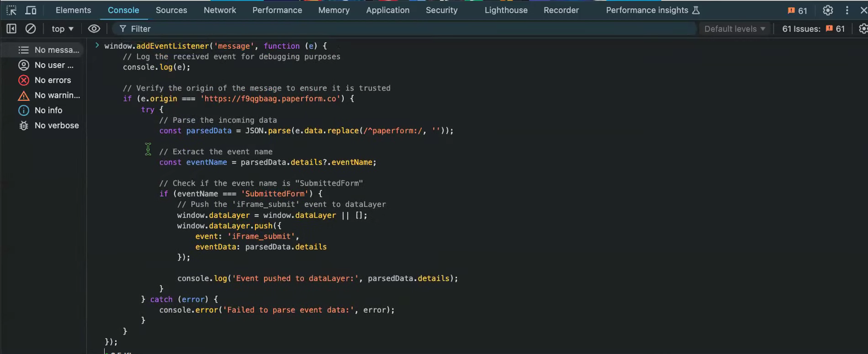The height and width of the screenshot is (354, 868).
Task: Open the Lighthouse tab
Action: 506,10
